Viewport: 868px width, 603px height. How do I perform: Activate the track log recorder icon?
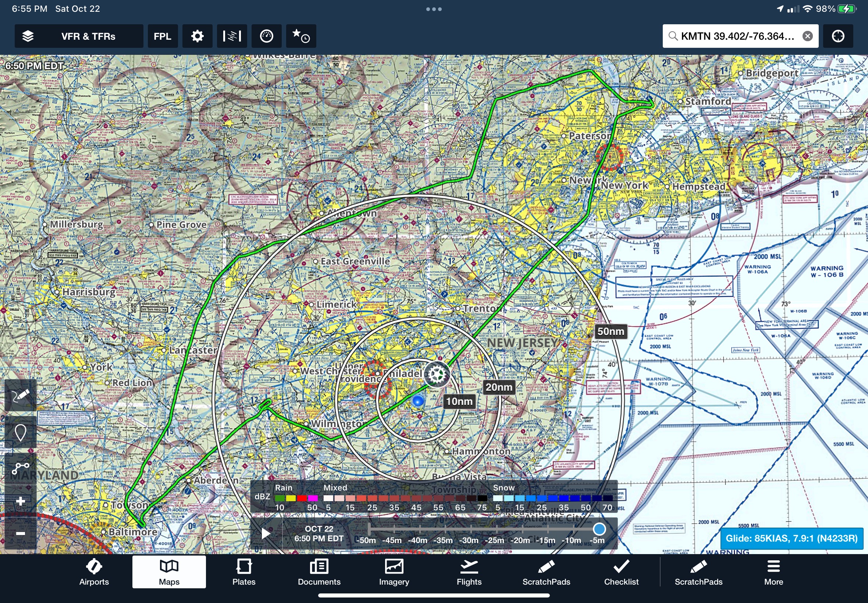21,468
